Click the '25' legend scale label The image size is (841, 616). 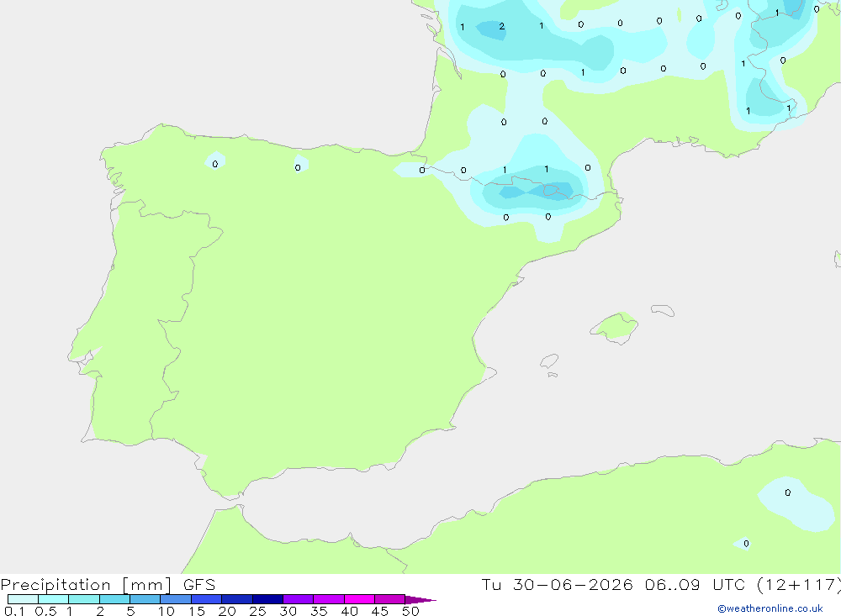[257, 611]
